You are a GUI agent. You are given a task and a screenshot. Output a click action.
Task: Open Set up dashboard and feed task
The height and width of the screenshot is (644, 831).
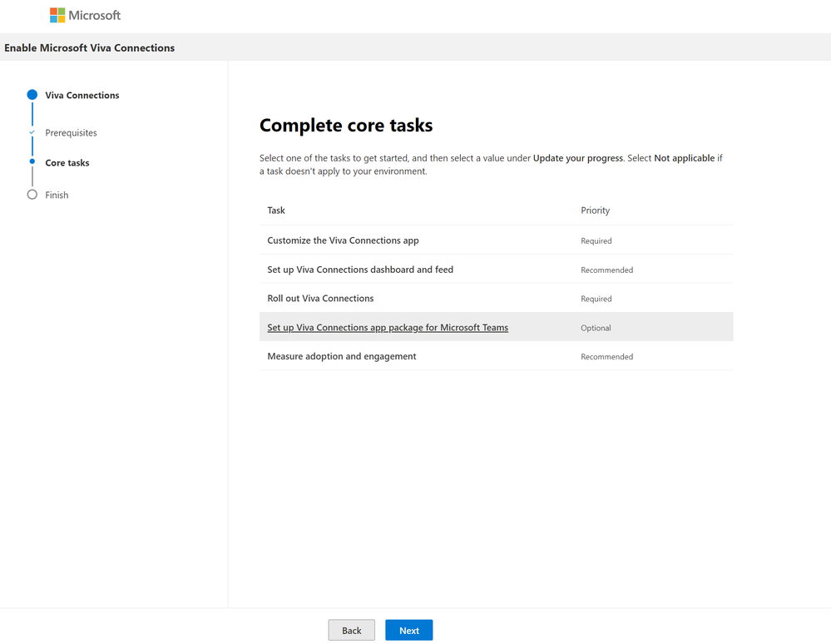[360, 270]
